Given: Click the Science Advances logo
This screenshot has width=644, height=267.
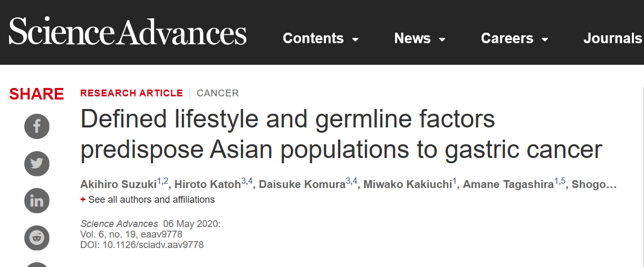Looking at the screenshot, I should pyautogui.click(x=128, y=33).
